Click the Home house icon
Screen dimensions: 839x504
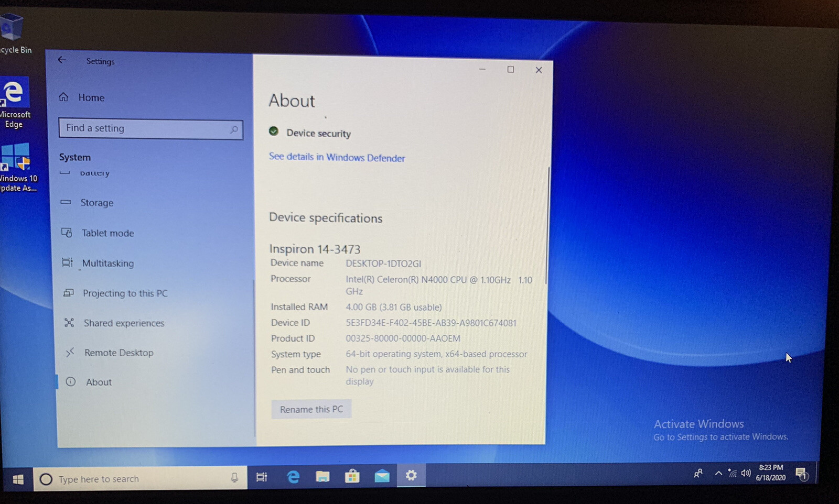pyautogui.click(x=63, y=97)
